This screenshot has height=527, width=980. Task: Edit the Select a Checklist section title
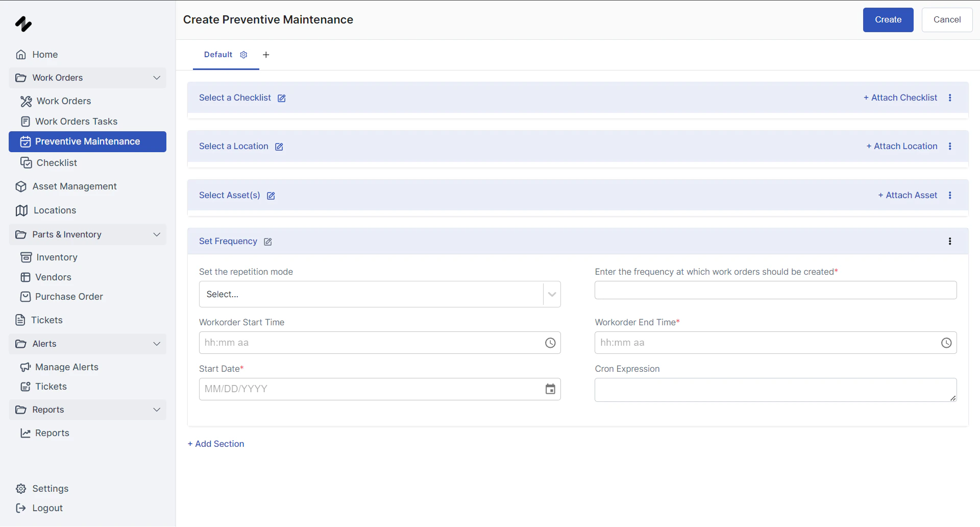click(x=281, y=98)
